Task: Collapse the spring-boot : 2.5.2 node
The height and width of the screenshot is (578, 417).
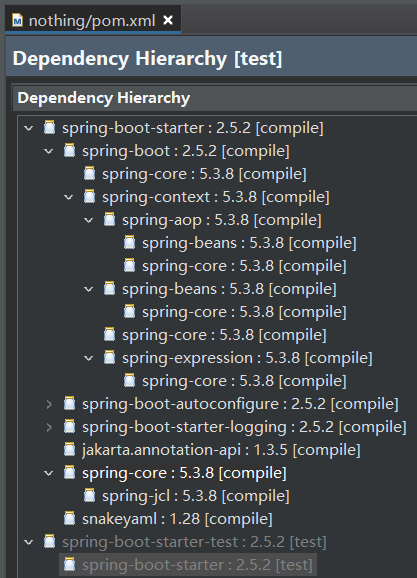Action: (49, 151)
